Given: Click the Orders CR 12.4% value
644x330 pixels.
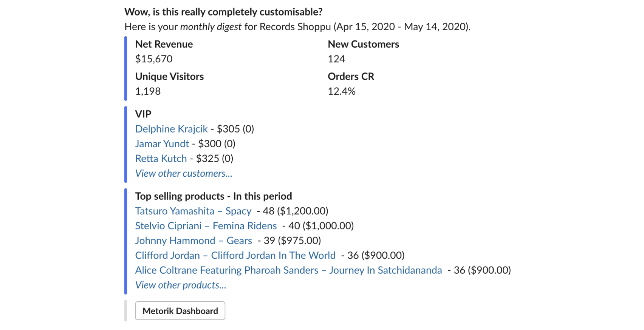Looking at the screenshot, I should click(341, 91).
